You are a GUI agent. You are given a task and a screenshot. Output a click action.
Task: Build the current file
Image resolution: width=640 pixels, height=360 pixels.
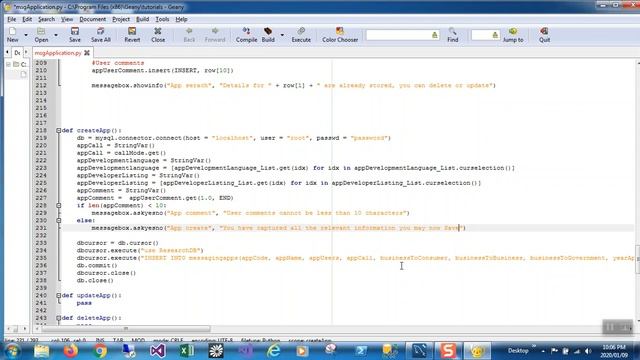pos(268,35)
